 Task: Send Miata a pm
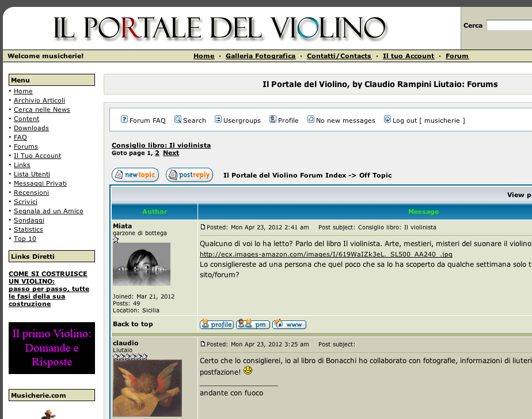(x=253, y=324)
